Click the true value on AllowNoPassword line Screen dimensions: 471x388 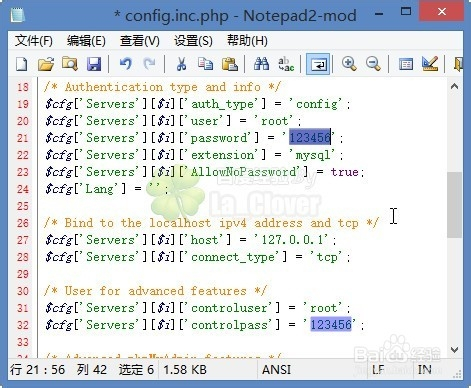click(344, 172)
